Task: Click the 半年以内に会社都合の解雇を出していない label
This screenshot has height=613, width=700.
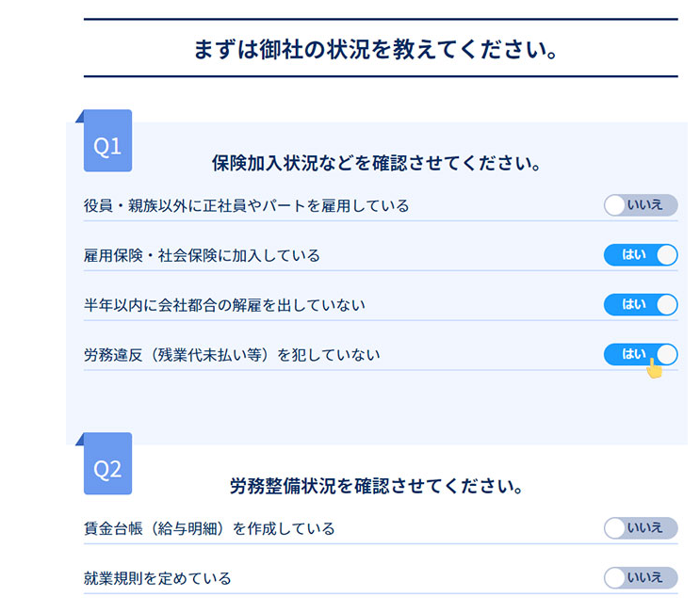Action: pos(224,305)
